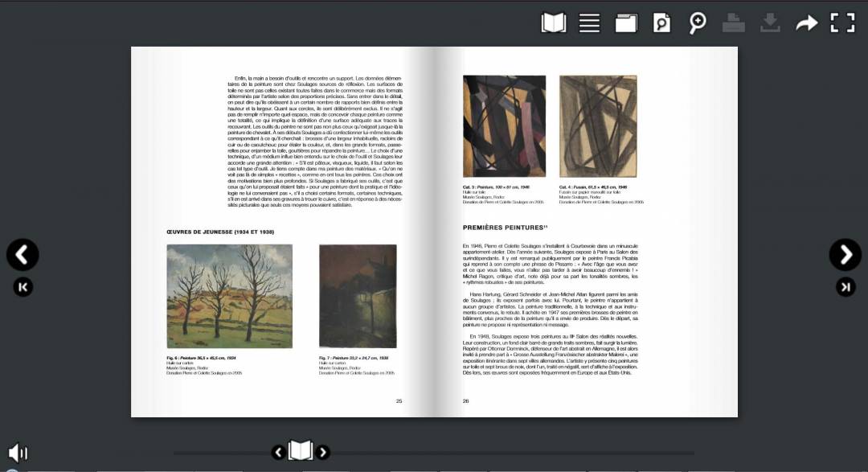Viewport: 868px width, 472px height.
Task: Click the download icon in toolbar
Action: point(770,23)
